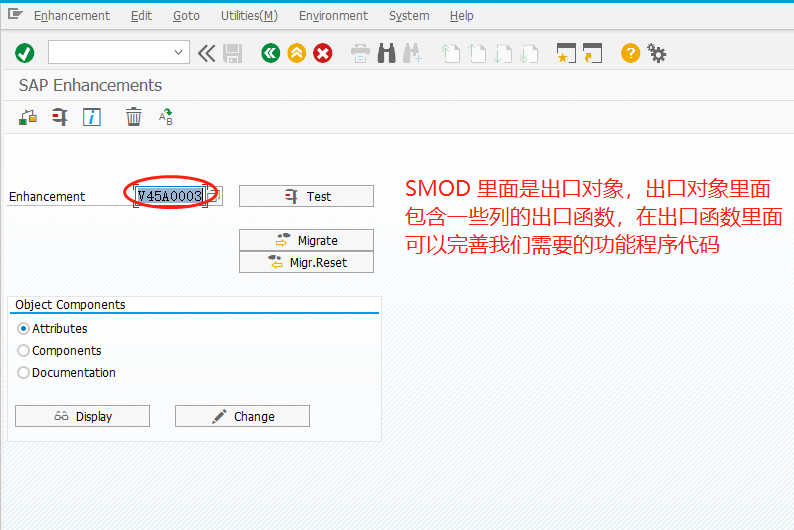
Task: Click the Find binoculars icon
Action: pyautogui.click(x=386, y=53)
